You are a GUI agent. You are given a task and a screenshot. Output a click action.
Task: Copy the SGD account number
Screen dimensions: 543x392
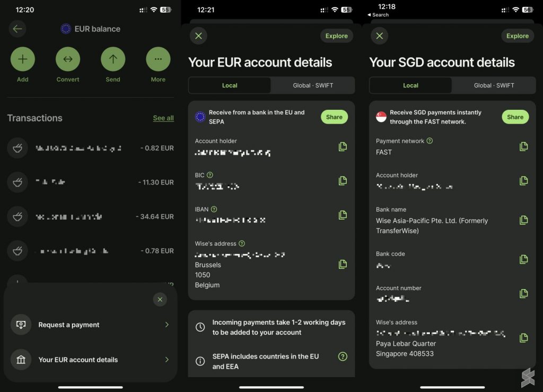point(523,294)
